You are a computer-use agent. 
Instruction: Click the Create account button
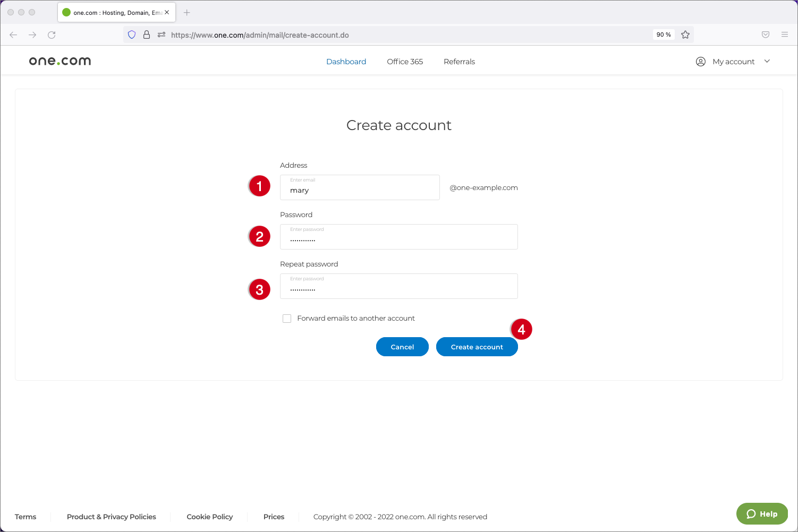[477, 347]
